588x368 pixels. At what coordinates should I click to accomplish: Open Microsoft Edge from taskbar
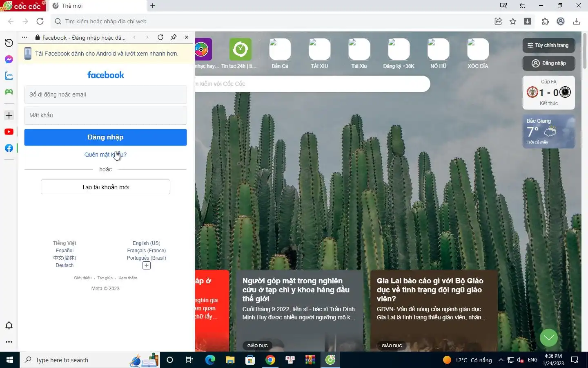(210, 360)
